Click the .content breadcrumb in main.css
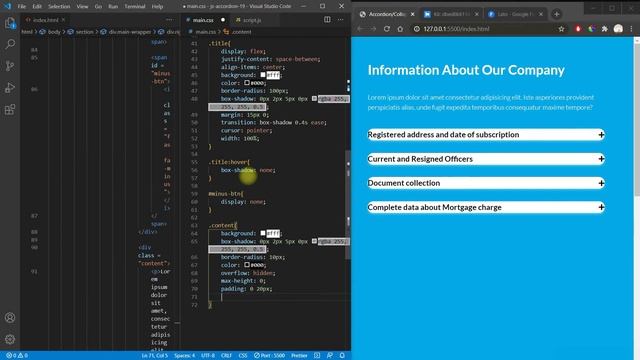The height and width of the screenshot is (360, 640). [238, 32]
